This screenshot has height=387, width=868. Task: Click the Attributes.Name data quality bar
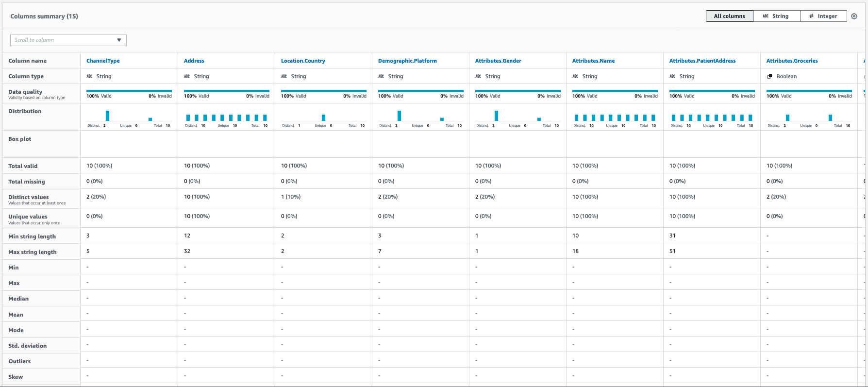(x=615, y=91)
